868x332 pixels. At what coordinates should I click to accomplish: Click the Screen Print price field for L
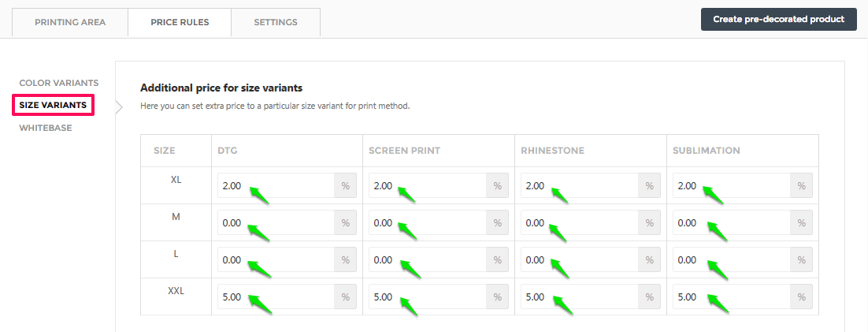click(428, 259)
